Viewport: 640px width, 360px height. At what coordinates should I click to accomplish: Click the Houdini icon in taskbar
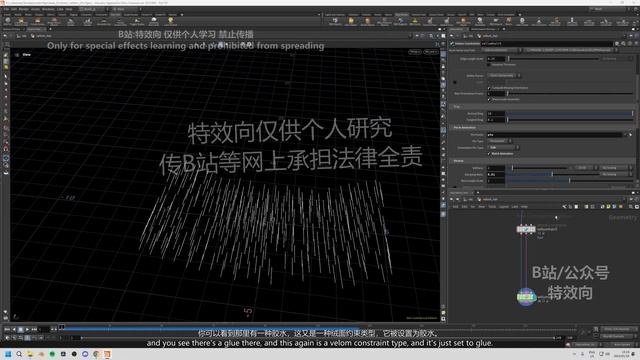click(107, 354)
